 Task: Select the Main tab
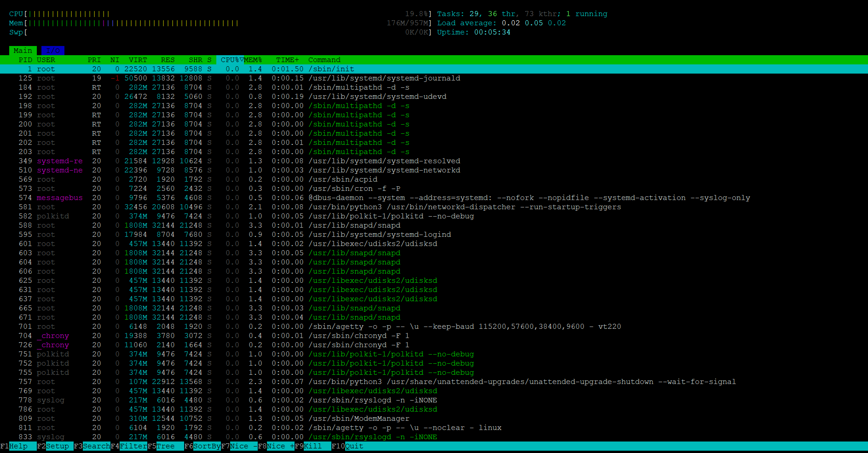22,50
